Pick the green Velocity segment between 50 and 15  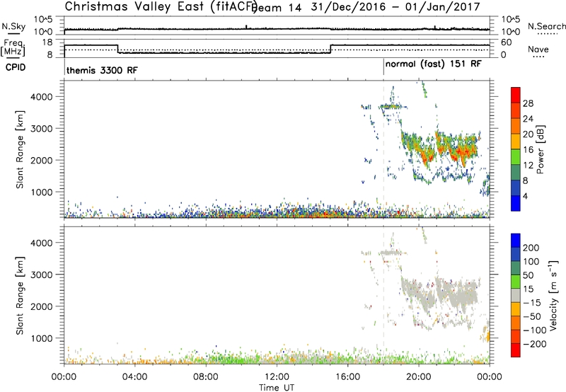click(516, 282)
